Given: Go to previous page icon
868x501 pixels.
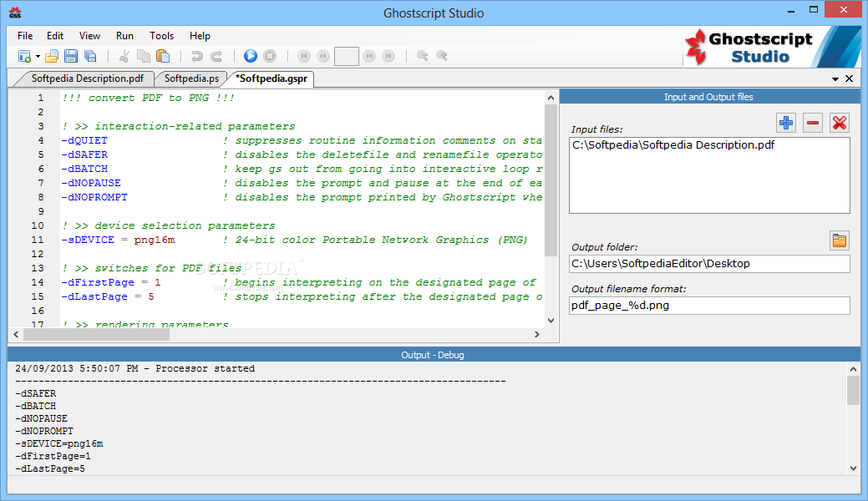Looking at the screenshot, I should pos(323,56).
